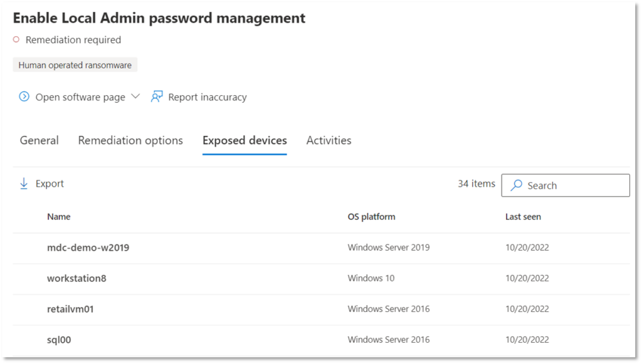The width and height of the screenshot is (642, 364).
Task: Select the workstation8 device row
Action: pyautogui.click(x=76, y=278)
